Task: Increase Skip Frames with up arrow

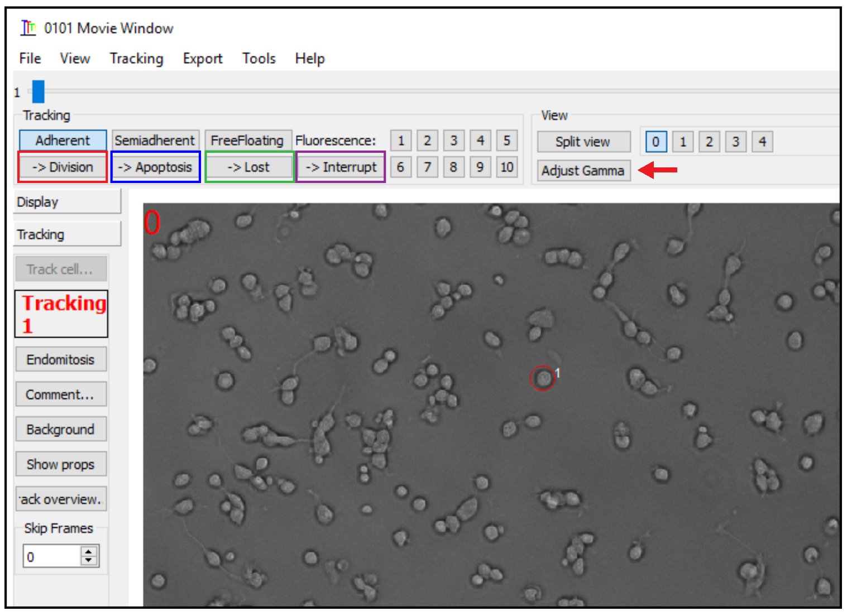Action: coord(89,551)
